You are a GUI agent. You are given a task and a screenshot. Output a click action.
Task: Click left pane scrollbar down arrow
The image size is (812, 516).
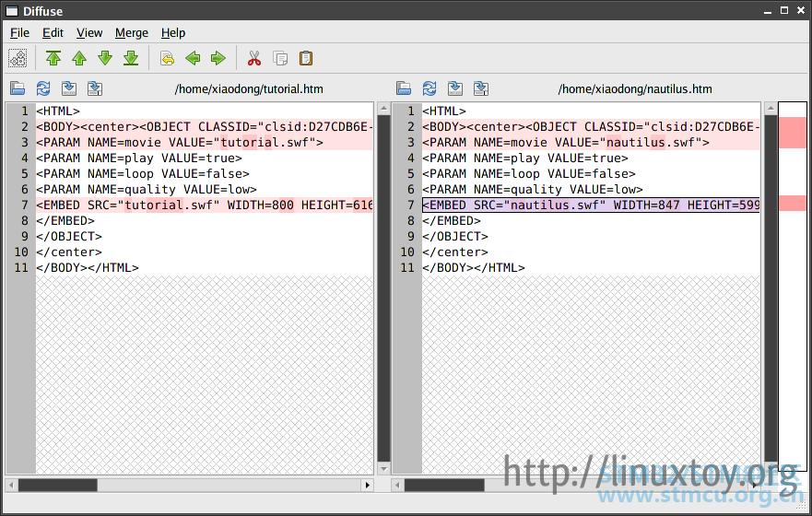383,469
